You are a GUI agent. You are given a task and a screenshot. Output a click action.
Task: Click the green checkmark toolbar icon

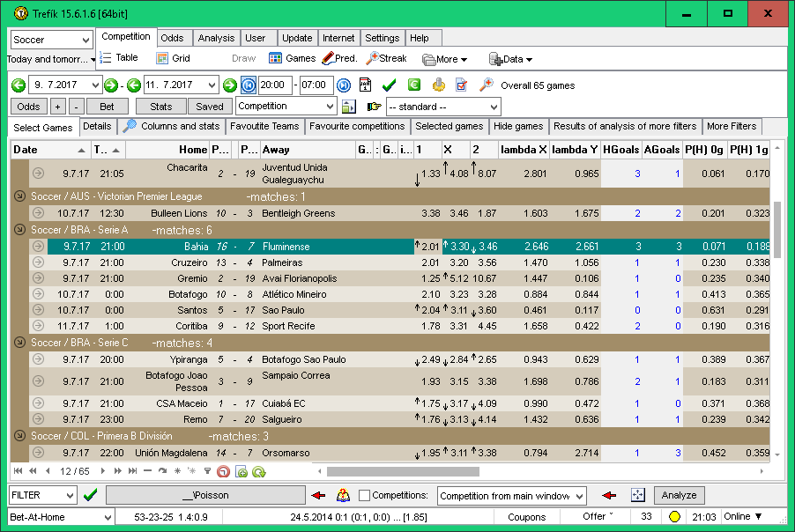coord(389,85)
